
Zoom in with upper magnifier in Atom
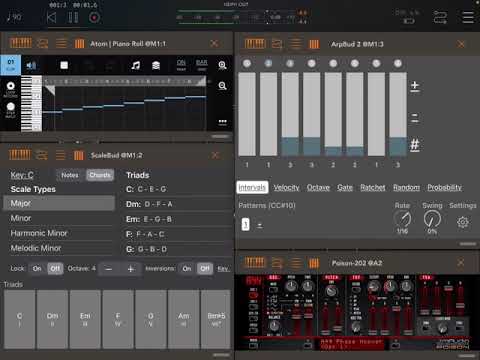222,65
